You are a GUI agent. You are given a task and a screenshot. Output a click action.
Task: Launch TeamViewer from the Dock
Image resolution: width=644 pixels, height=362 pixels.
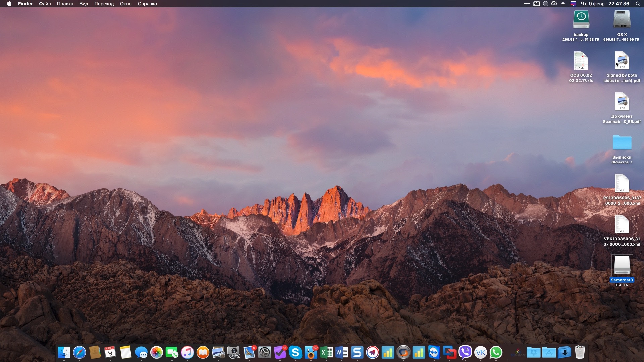point(434,352)
